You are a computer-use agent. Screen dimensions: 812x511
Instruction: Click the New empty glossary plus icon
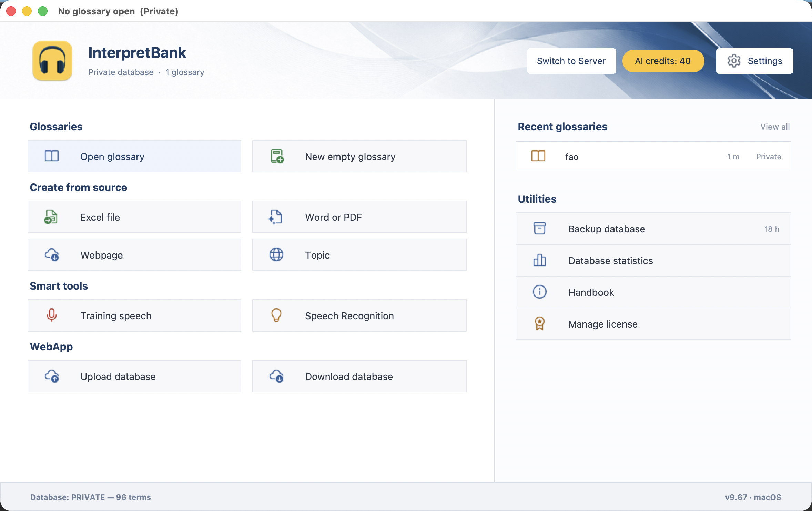[x=277, y=156]
